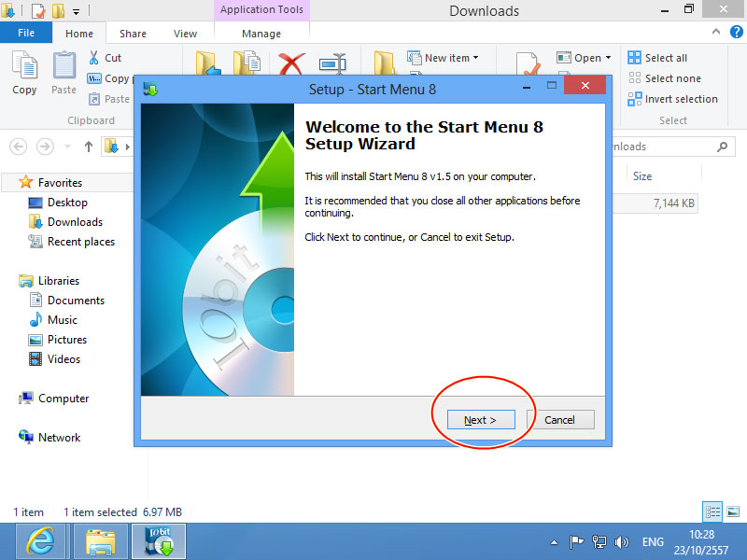Click ENG language indicator
The image size is (747, 560).
coord(653,542)
